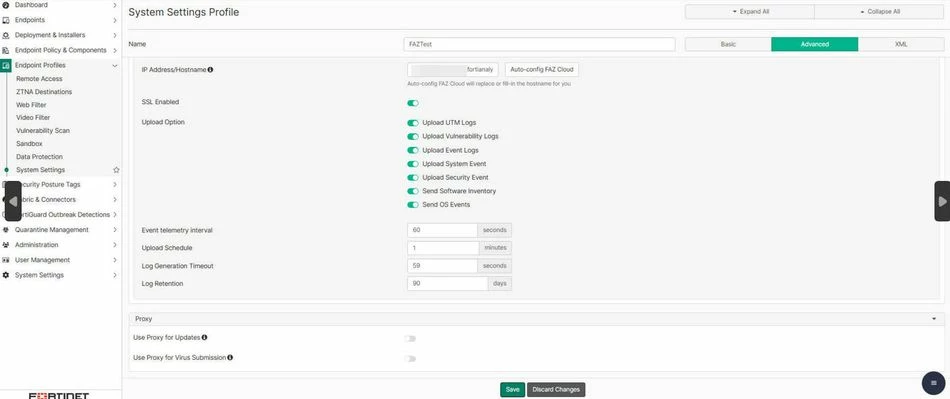Expand Deployment & Installers chevron
This screenshot has width=950, height=399.
click(115, 35)
